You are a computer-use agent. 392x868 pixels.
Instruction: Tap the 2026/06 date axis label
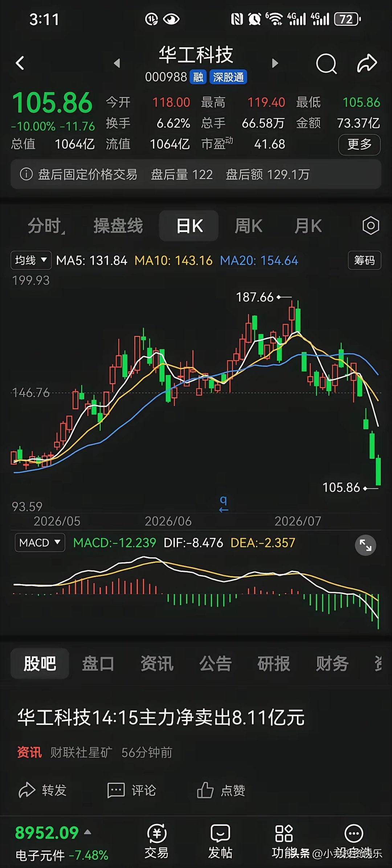pyautogui.click(x=168, y=521)
